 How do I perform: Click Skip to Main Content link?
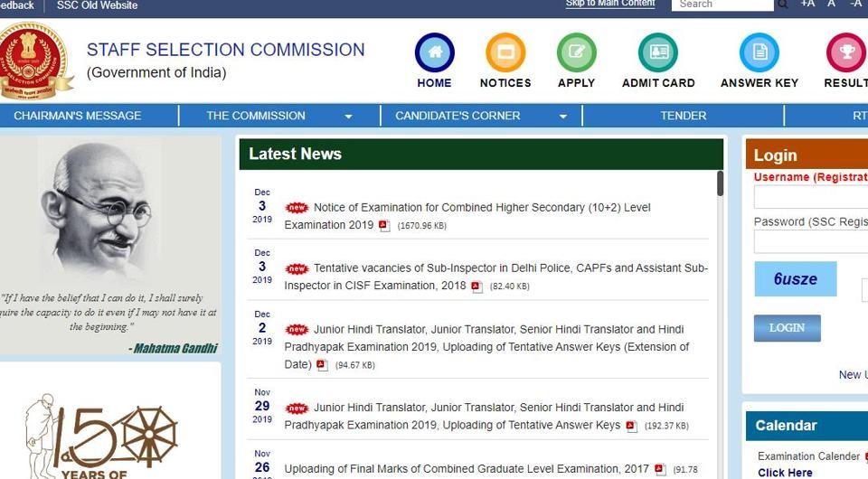pos(610,4)
